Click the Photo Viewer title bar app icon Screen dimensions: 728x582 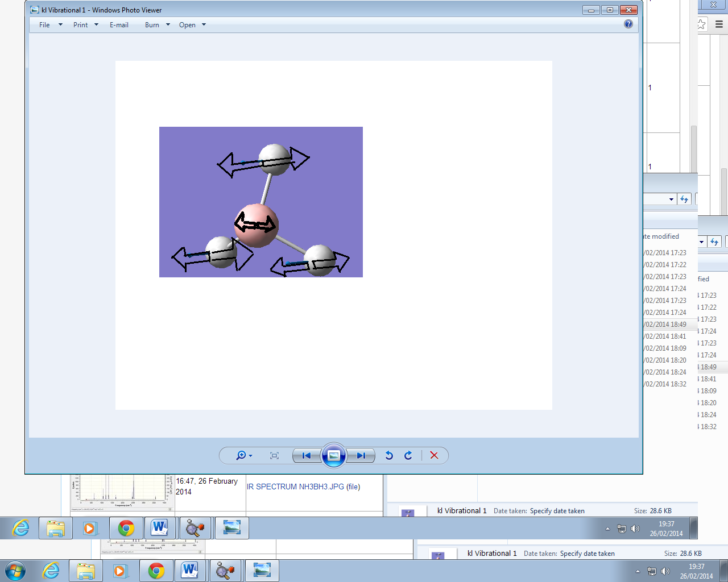[x=35, y=10]
